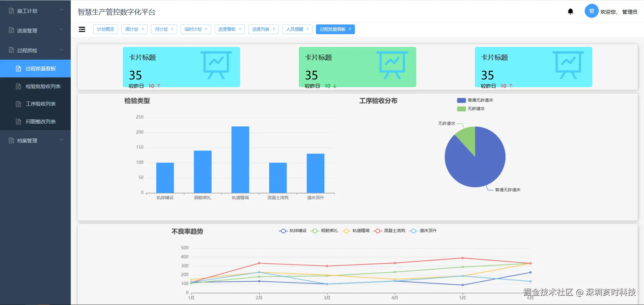Click the 较昨日 label on the green card
Image resolution: width=644 pixels, height=305 pixels.
point(312,86)
